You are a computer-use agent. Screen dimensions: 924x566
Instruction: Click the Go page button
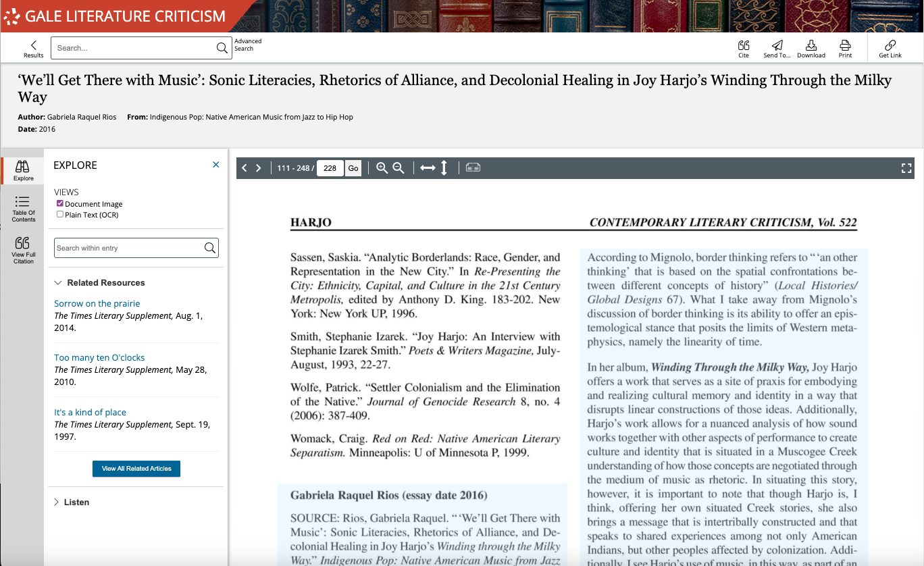[x=353, y=168]
